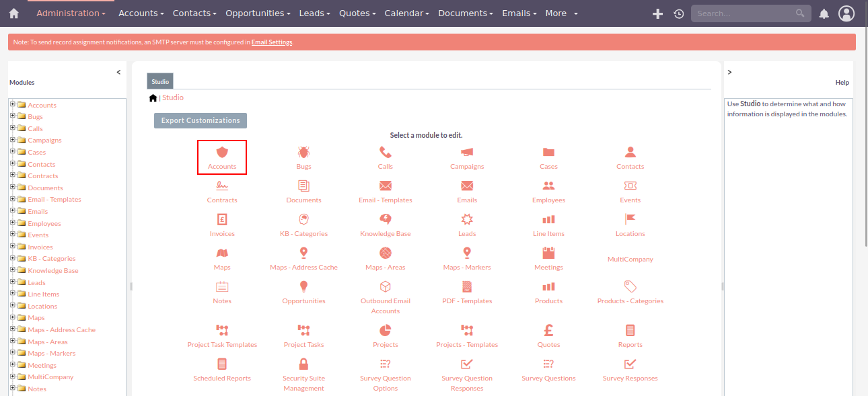Select the Quotes module icon
The height and width of the screenshot is (396, 868).
pos(548,335)
